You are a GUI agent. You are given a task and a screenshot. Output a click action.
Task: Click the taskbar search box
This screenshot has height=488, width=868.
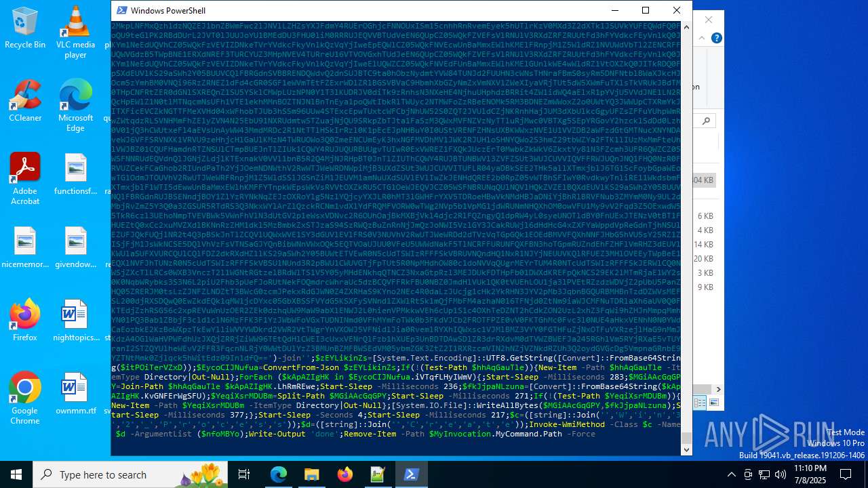tap(130, 474)
